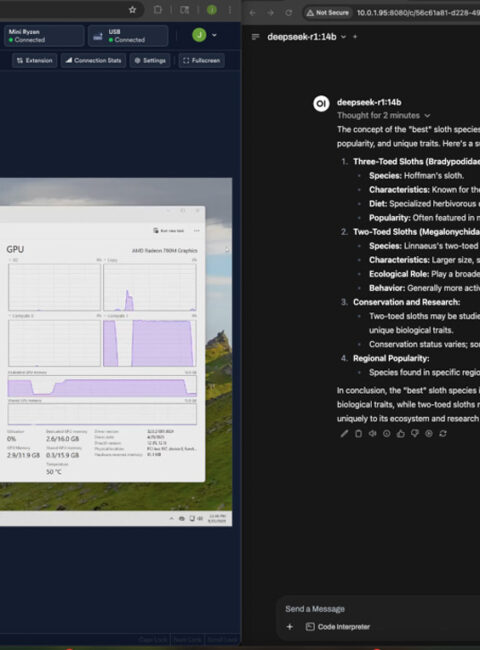
Task: Open KVM Settings
Action: pos(150,61)
